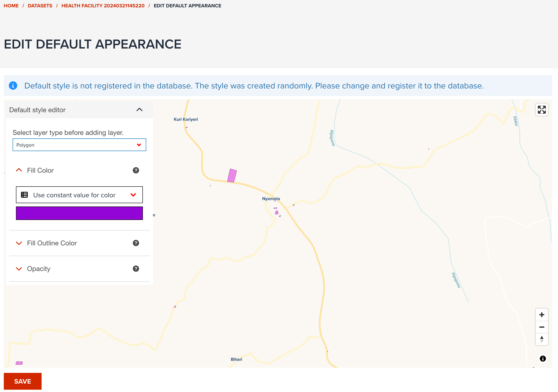Screen dimensions: 558x392
Task: Click the table icon next to constant color option
Action: point(24,195)
